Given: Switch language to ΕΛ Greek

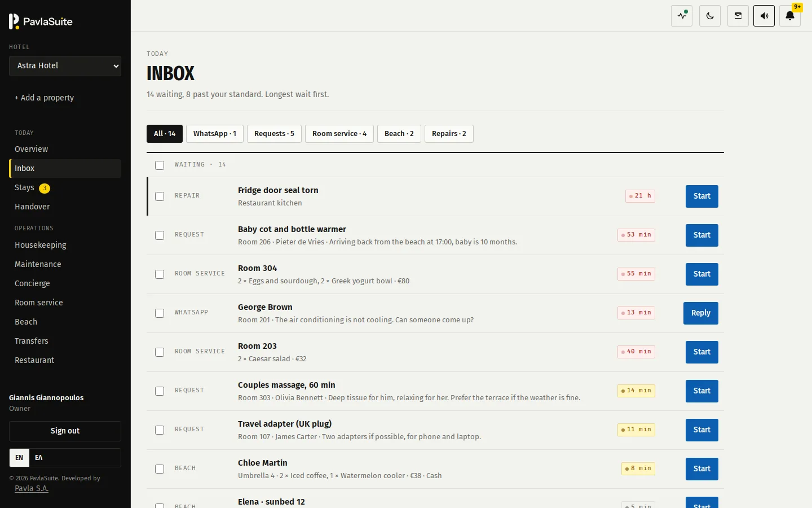Looking at the screenshot, I should (39, 458).
